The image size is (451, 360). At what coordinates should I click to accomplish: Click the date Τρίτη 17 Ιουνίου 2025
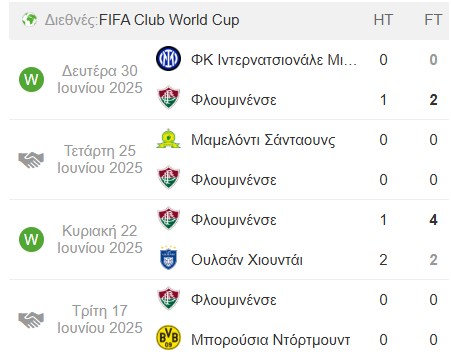click(x=100, y=319)
